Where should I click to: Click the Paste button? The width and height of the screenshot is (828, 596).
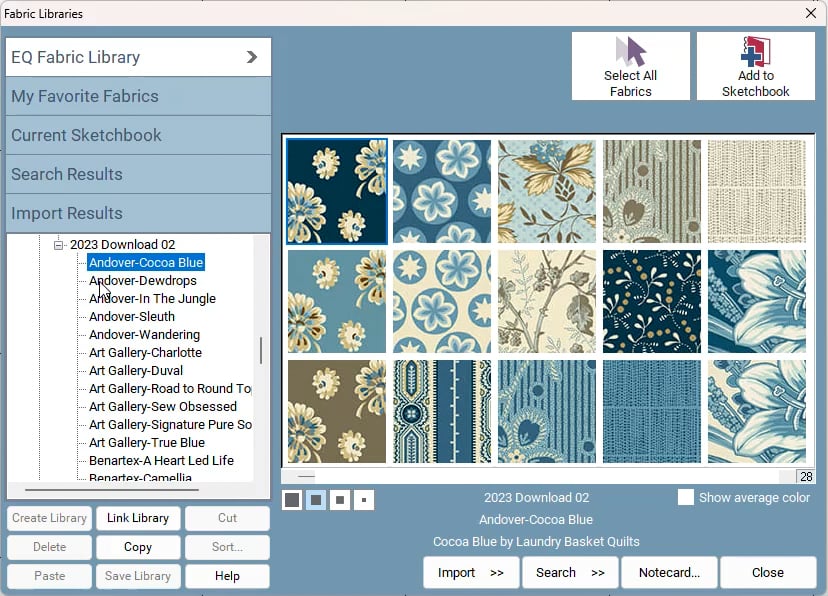click(x=49, y=576)
